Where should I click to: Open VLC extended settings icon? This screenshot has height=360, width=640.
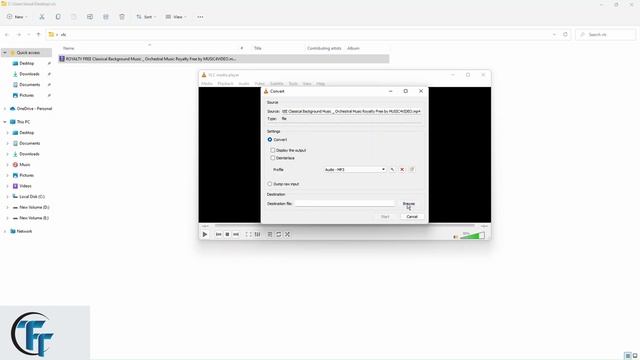pos(257,234)
